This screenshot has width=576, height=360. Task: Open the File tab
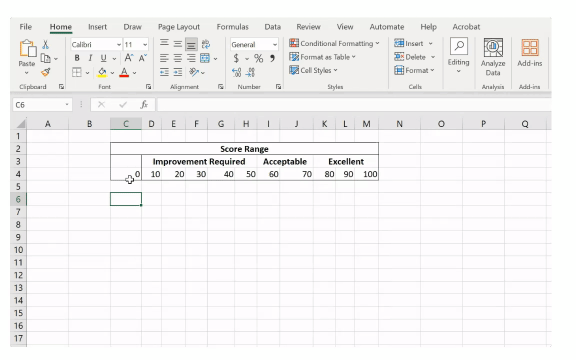[x=26, y=27]
